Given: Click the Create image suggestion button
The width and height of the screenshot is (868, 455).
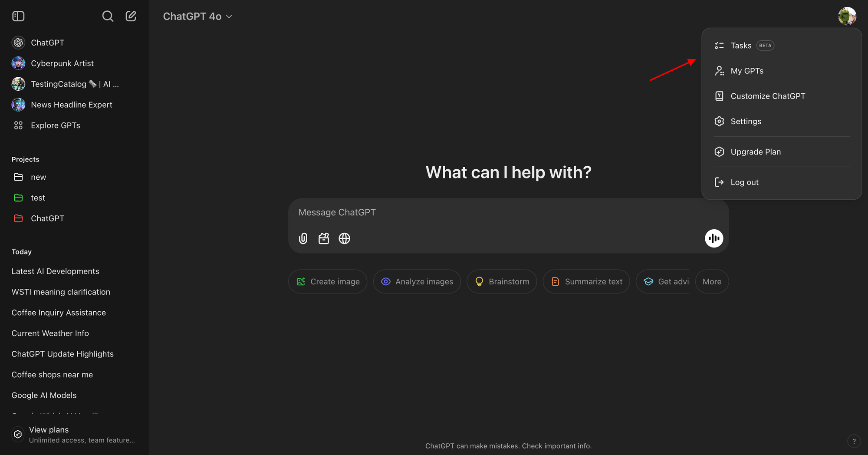Looking at the screenshot, I should coord(328,281).
